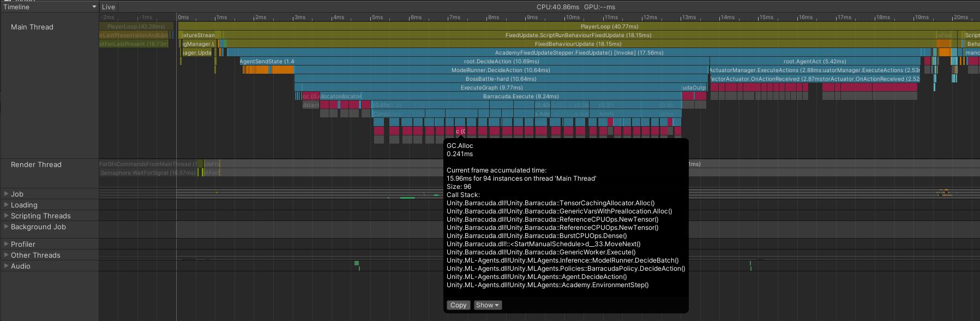Select previous frame PlayerLoop (42.26ms) sample
The image size is (980, 321).
tap(136, 26)
